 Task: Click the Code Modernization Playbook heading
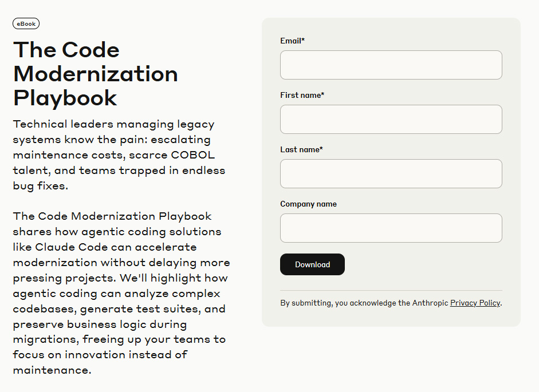(95, 74)
